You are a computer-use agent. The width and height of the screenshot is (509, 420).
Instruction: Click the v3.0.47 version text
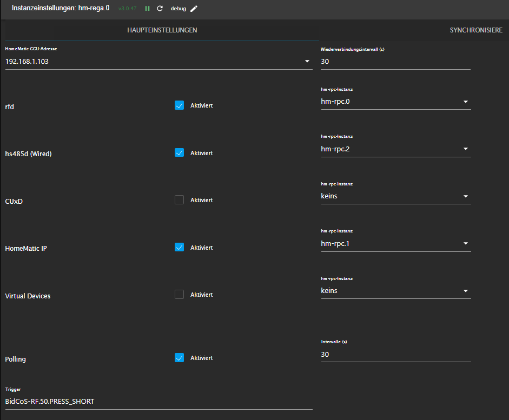127,9
